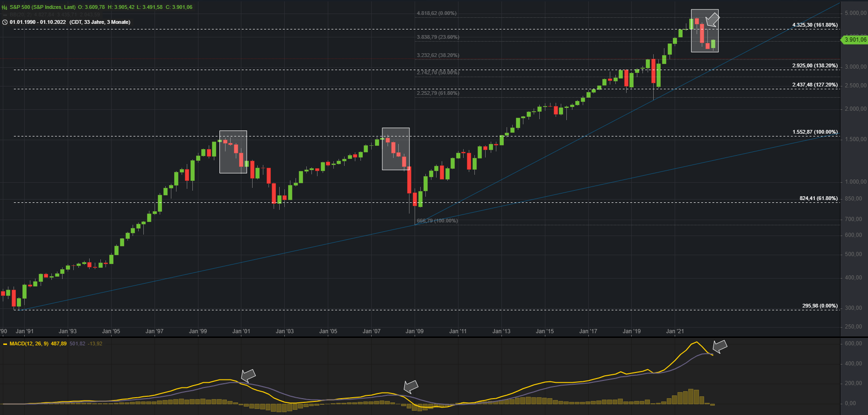Click the close value C: 3.901,06
Screen dimensions: 868x415
179,7
